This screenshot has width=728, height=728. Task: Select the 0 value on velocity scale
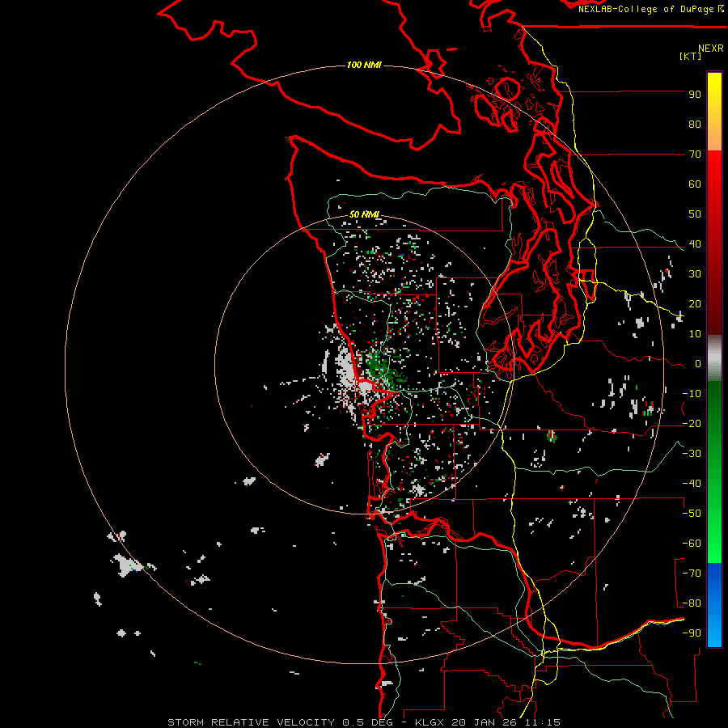[698, 363]
